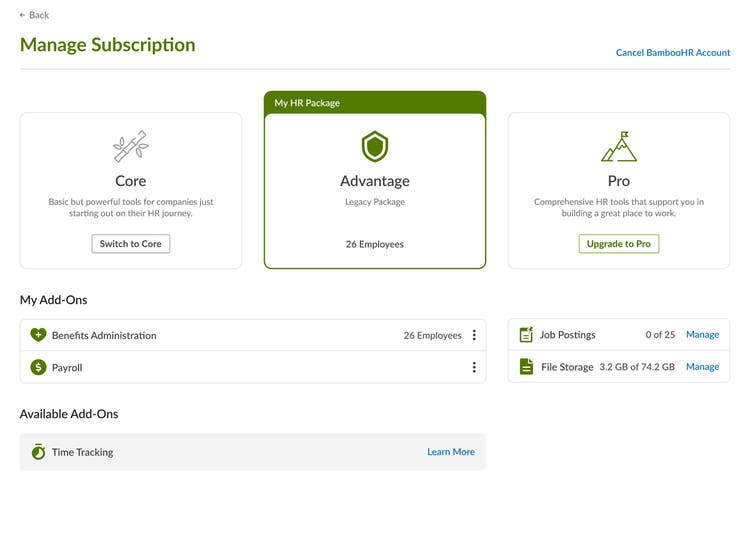
Task: Click the Manage Subscription heading
Action: (108, 45)
